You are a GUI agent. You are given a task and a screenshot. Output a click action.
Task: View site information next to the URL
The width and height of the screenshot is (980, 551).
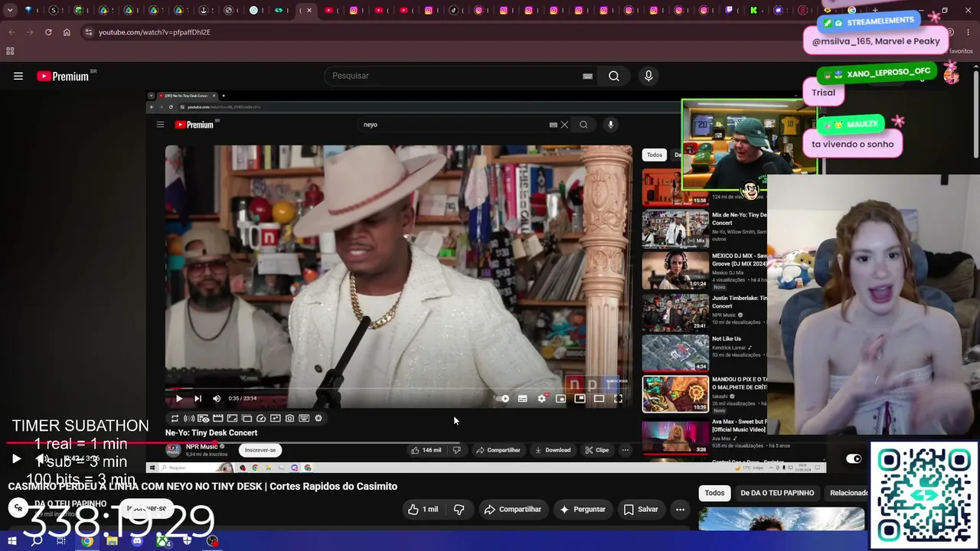[88, 32]
